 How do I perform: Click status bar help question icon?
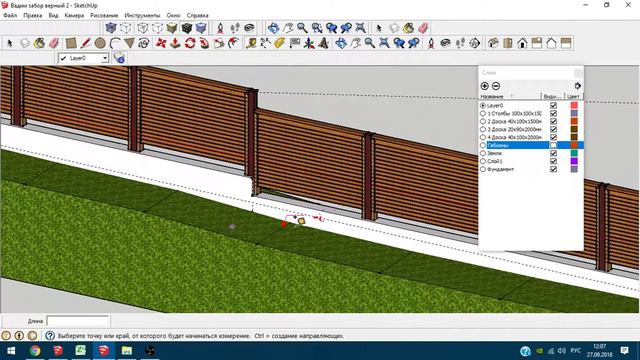tap(50, 336)
